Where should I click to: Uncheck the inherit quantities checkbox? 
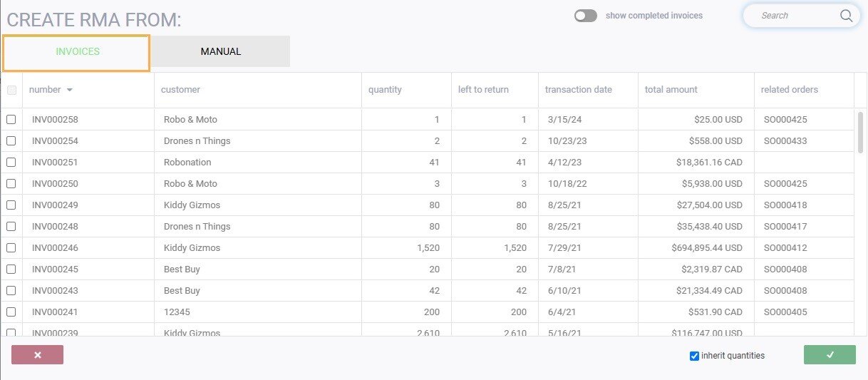tap(695, 356)
